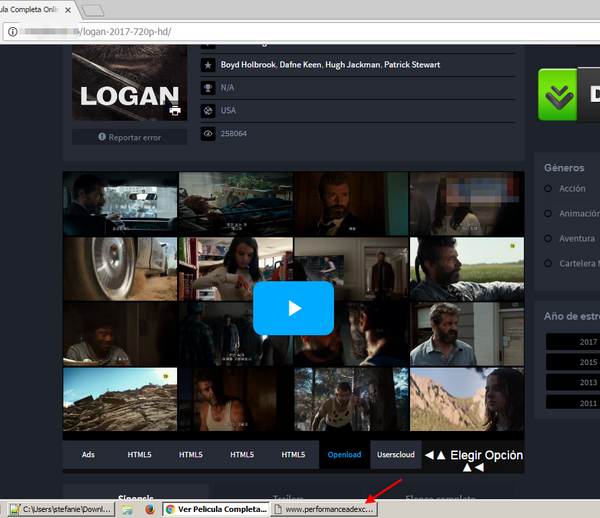The height and width of the screenshot is (518, 600).
Task: Click the print icon on Logan poster
Action: pos(176,110)
